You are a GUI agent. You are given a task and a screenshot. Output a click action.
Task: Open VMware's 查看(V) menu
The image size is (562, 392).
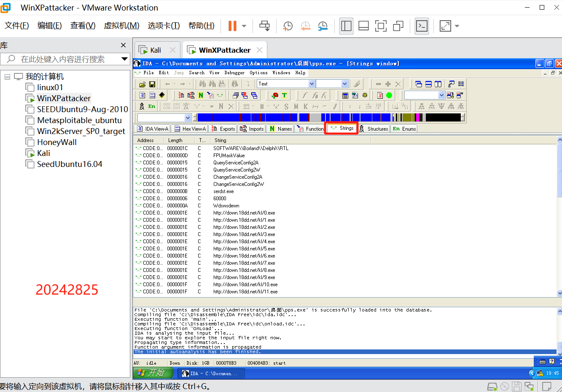click(x=83, y=26)
